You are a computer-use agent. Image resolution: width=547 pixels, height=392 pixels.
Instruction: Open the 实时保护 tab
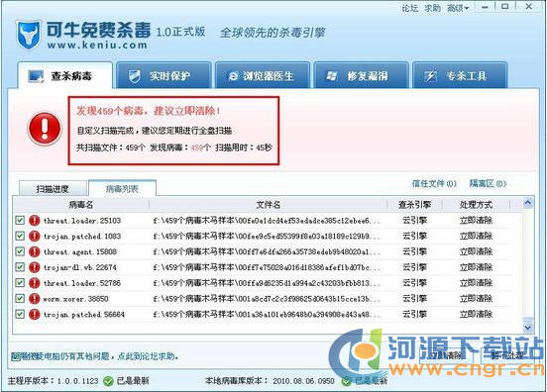coord(164,75)
